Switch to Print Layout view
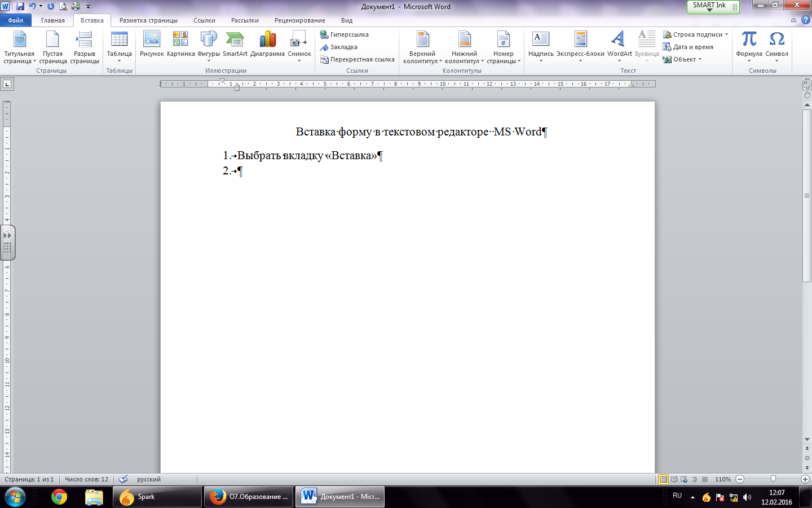The width and height of the screenshot is (812, 508). click(664, 479)
